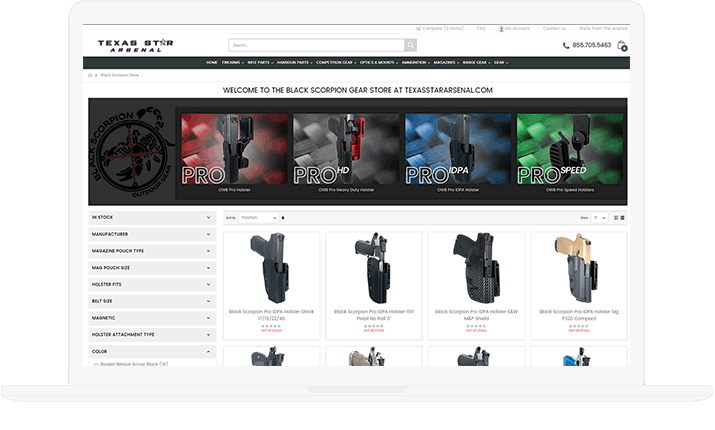Open the Glock 17/19/22/45 holster image
This screenshot has height=430, width=715.
[271, 269]
